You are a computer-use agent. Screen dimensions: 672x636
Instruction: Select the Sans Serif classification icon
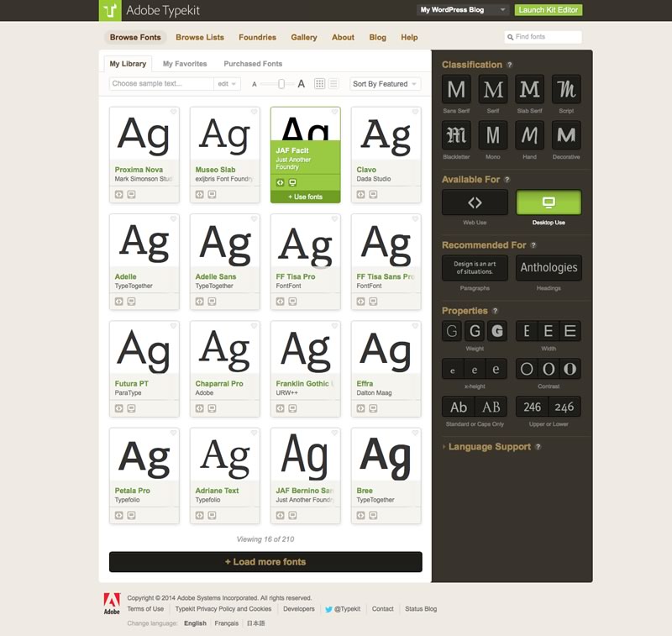coord(456,89)
